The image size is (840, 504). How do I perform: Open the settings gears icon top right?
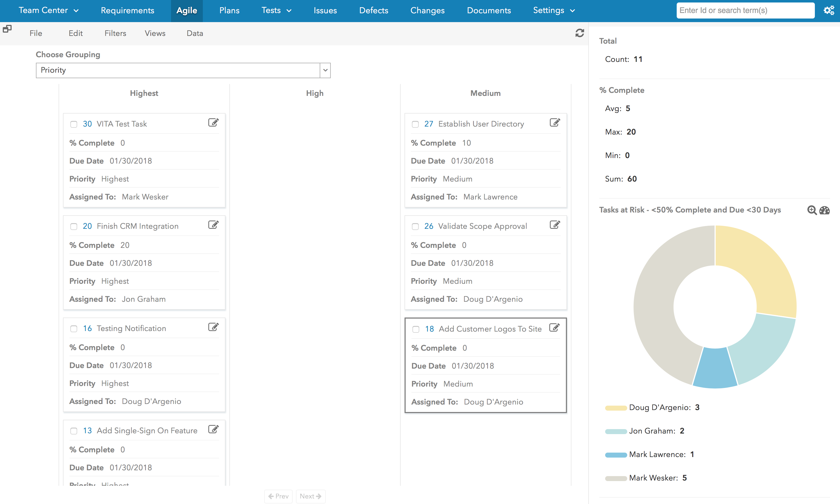pos(828,10)
